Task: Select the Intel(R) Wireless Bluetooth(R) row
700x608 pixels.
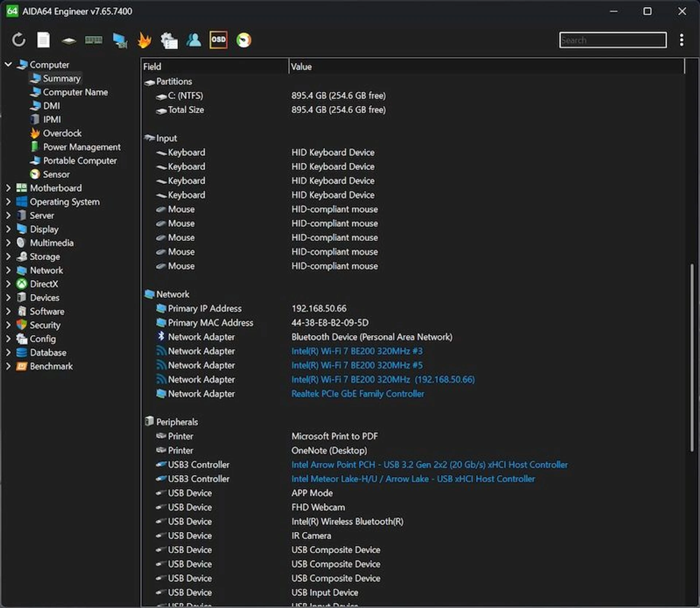Action: coord(413,522)
